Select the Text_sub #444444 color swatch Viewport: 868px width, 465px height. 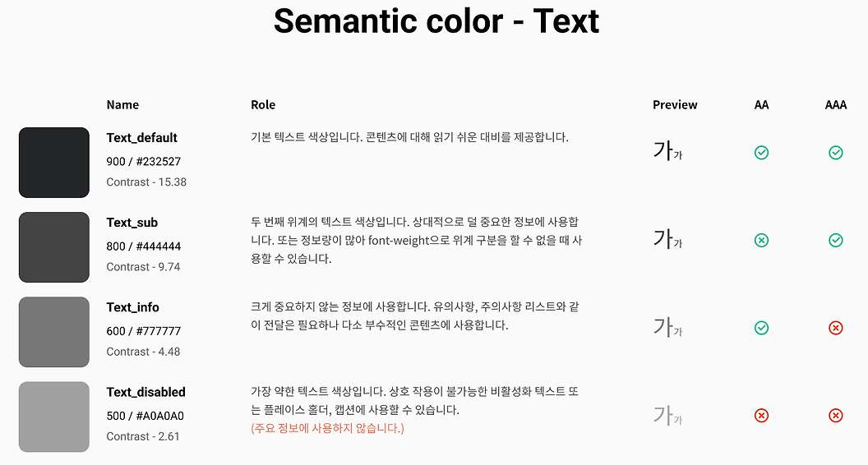(x=54, y=247)
